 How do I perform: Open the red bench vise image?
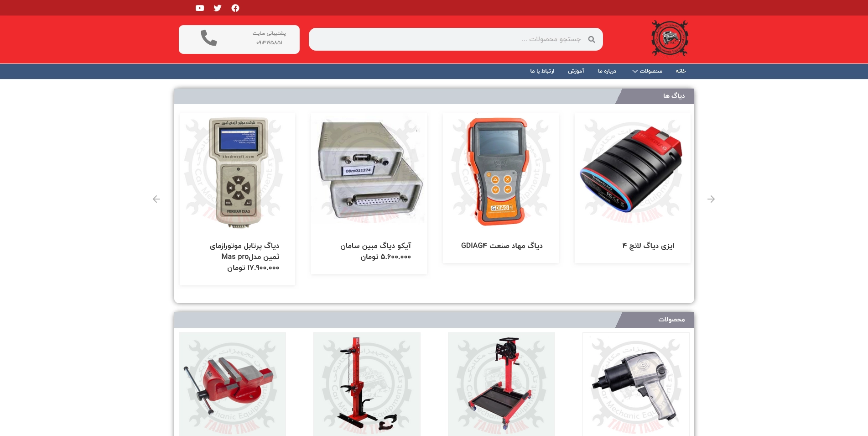(232, 384)
